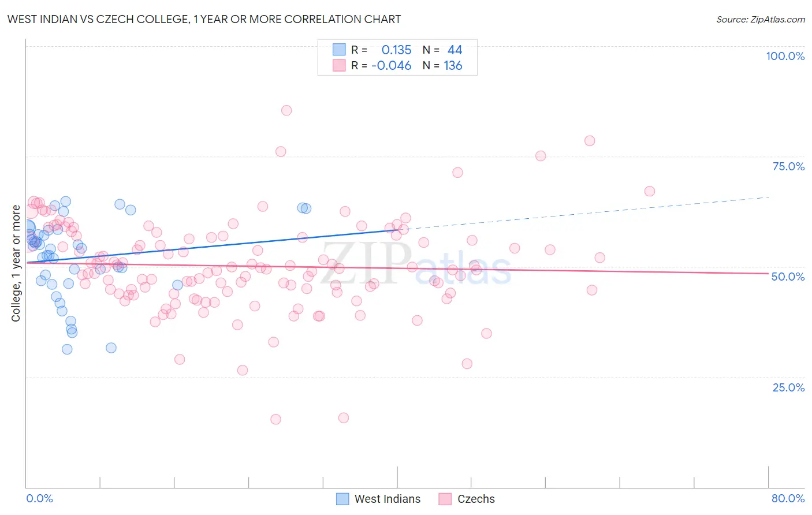This screenshot has width=812, height=515.
Task: Open the Source: ZipAtlas.com link
Action: click(x=761, y=19)
